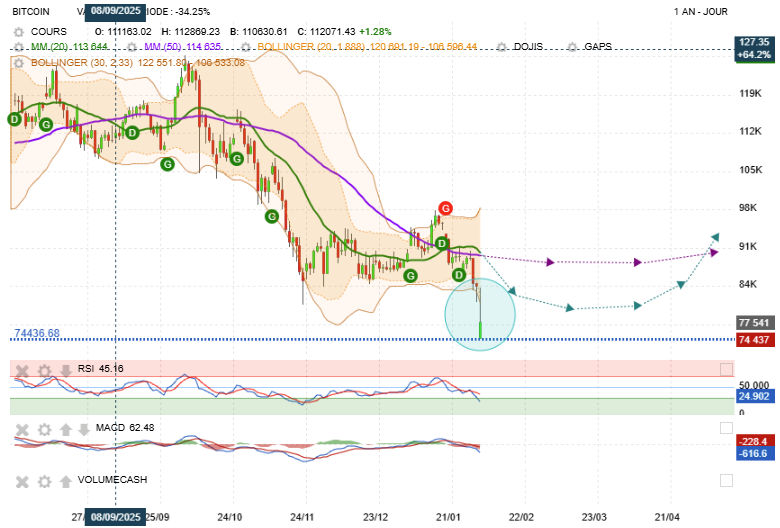Close the MACD indicator panel

click(21, 429)
